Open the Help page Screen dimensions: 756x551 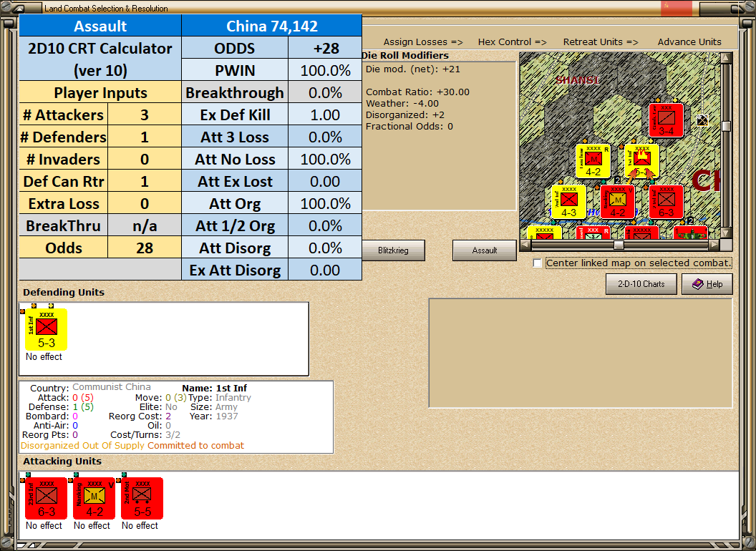click(707, 284)
